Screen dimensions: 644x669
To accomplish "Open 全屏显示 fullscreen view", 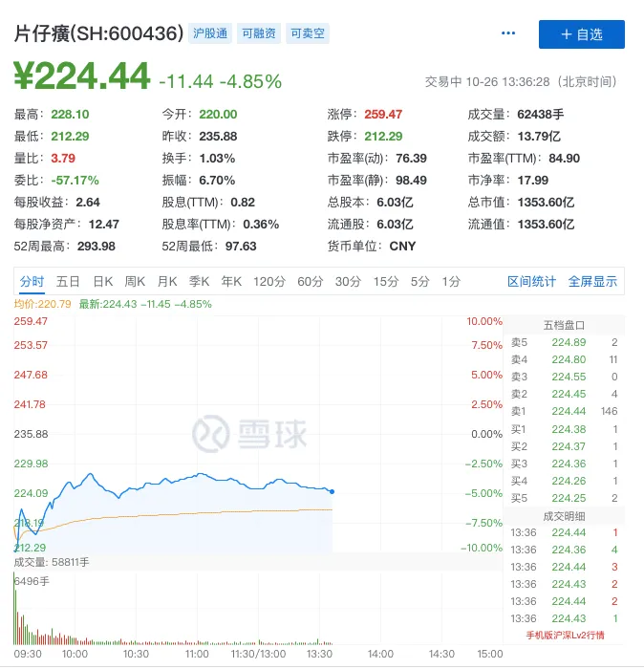I will (592, 282).
